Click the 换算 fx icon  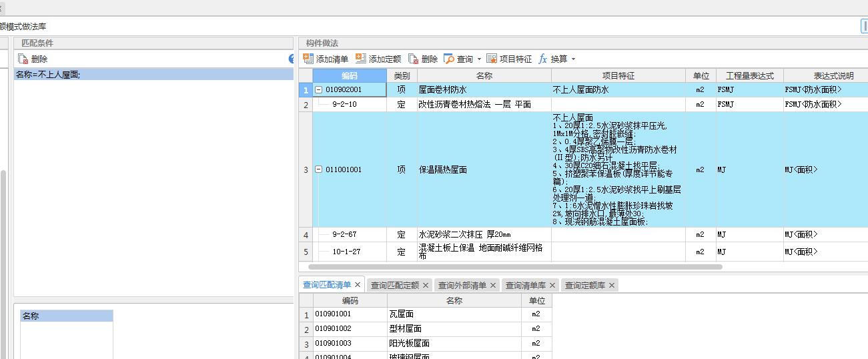point(543,59)
